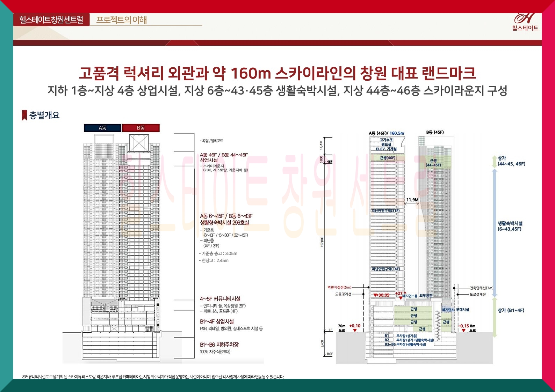This screenshot has height=392, width=555.
Task: Click the B동 (45F) label above the section
Action: point(435,132)
